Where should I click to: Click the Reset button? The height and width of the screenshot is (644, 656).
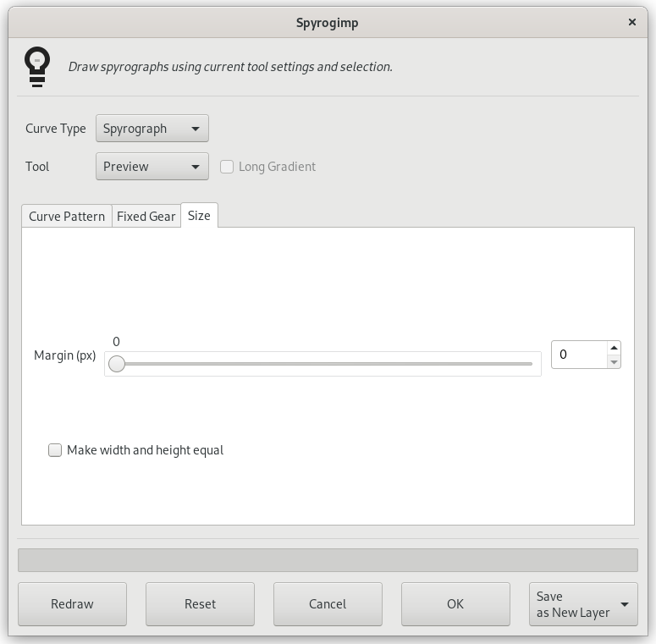[200, 604]
